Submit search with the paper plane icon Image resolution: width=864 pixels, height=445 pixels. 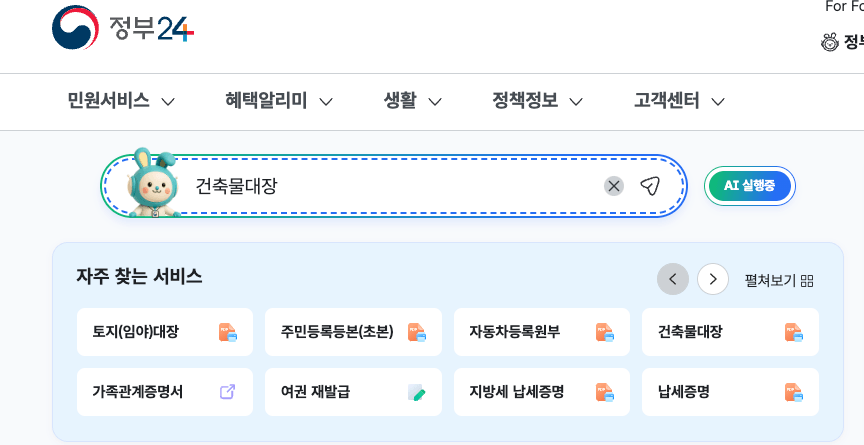pyautogui.click(x=650, y=186)
